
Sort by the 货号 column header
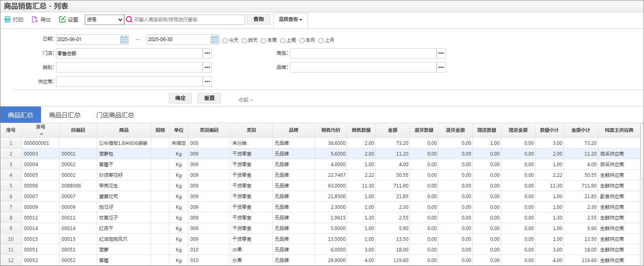click(x=41, y=130)
